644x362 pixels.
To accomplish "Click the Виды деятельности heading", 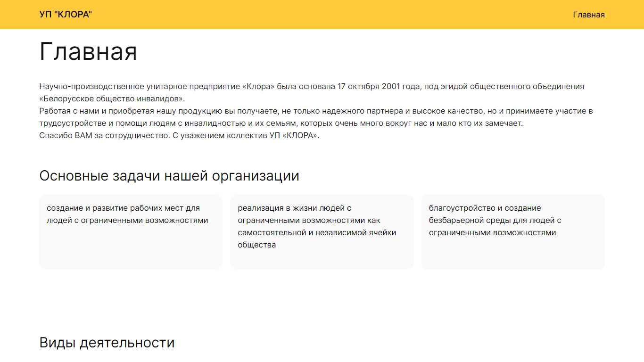I will [107, 343].
